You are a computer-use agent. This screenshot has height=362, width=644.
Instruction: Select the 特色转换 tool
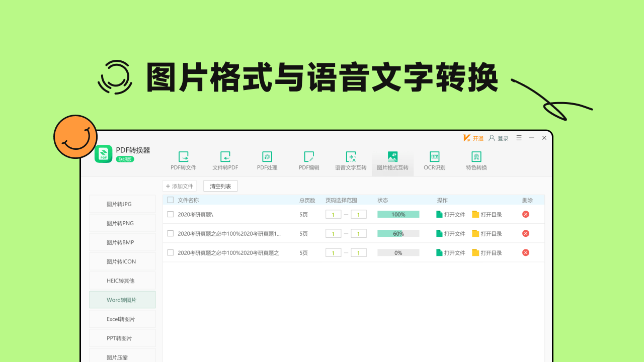coord(475,161)
